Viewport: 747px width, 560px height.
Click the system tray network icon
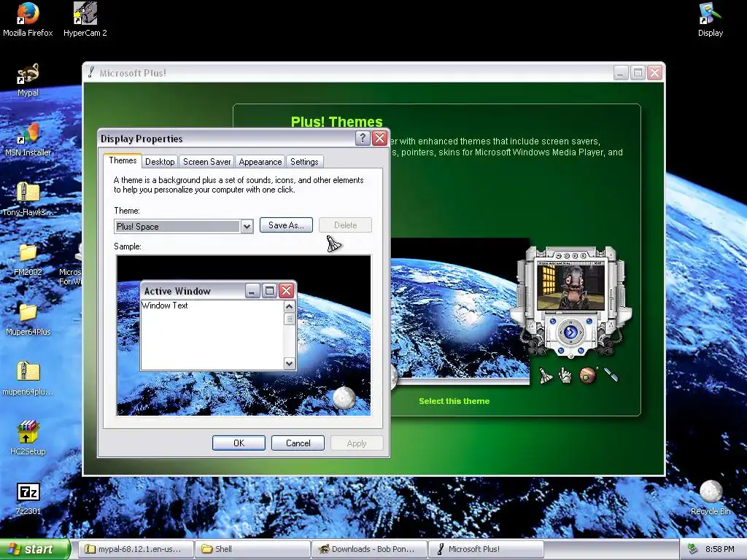pos(693,549)
